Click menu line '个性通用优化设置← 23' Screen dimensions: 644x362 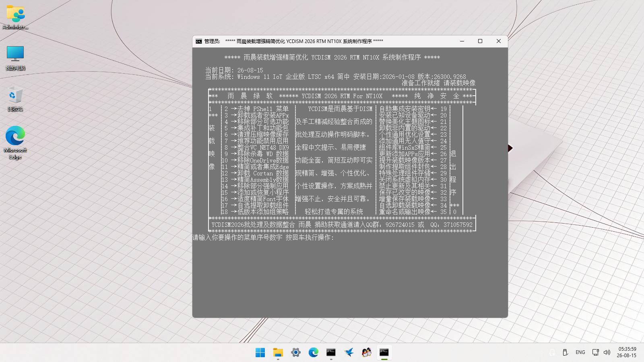tap(413, 135)
